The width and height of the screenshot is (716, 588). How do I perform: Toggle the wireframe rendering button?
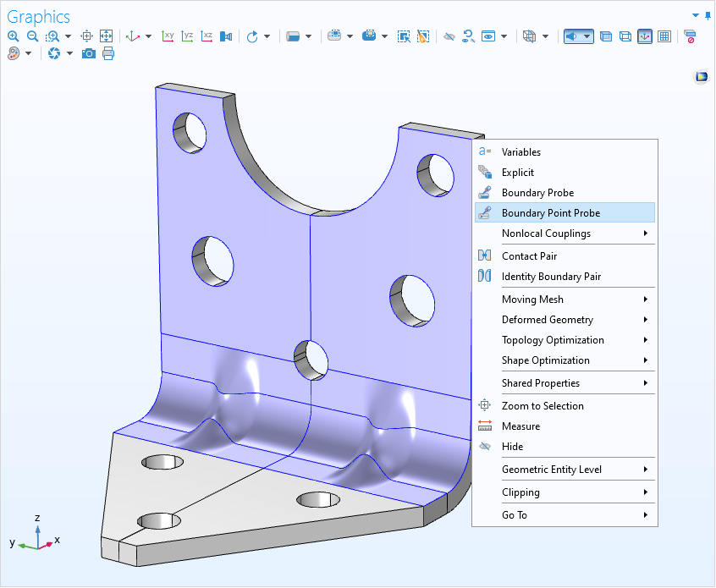pyautogui.click(x=625, y=36)
